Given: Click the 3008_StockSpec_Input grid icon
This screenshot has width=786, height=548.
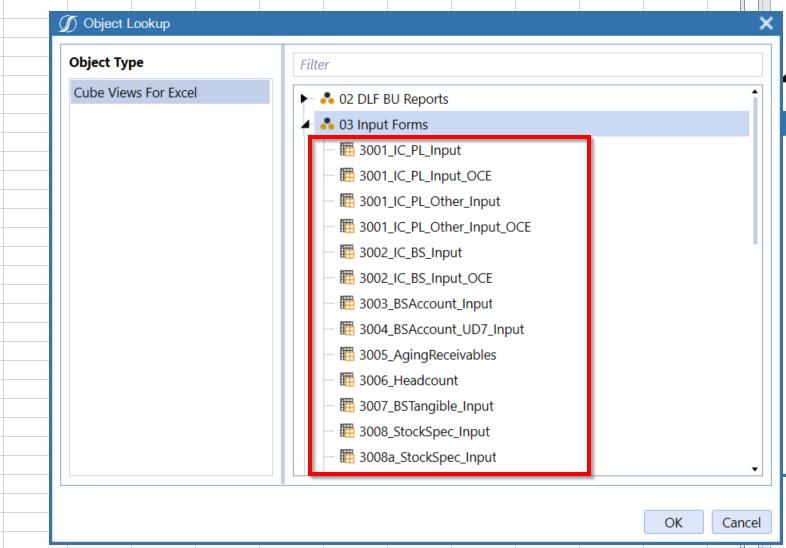Looking at the screenshot, I should pos(347,432).
